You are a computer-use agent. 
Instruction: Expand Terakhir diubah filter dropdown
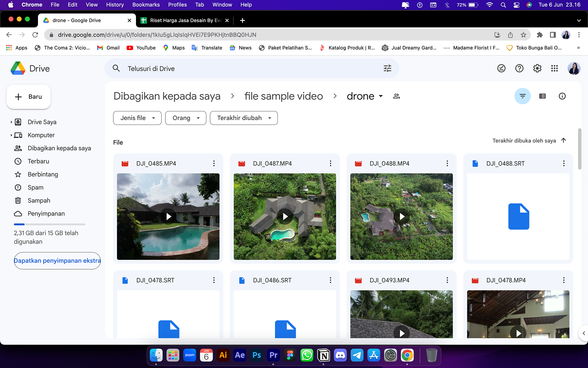coord(244,118)
